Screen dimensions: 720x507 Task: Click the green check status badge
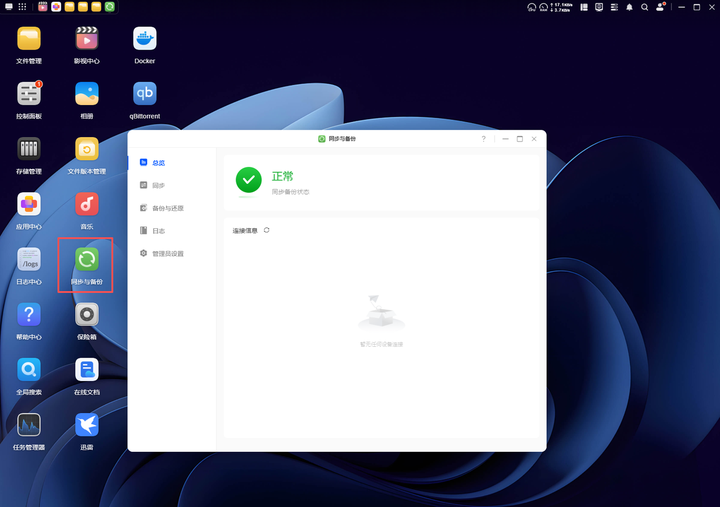coord(248,180)
